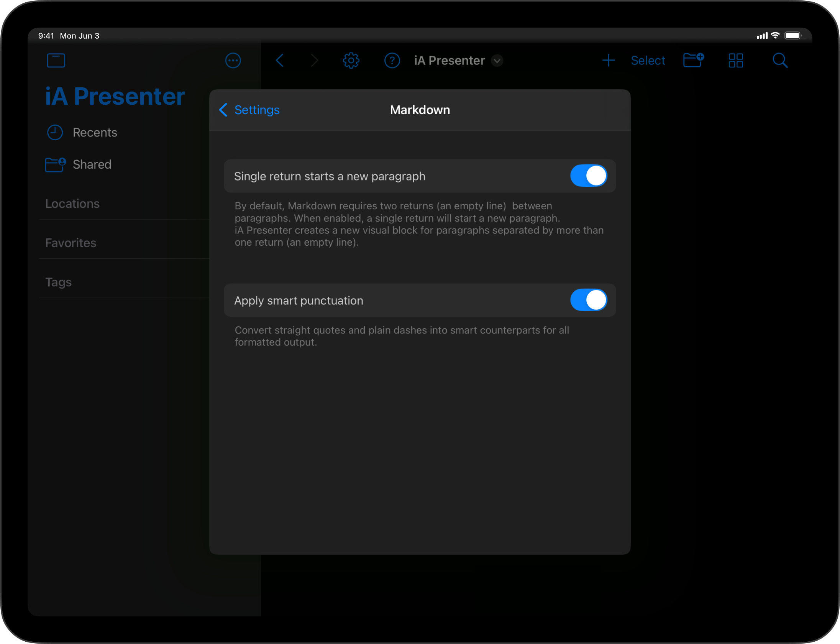This screenshot has width=840, height=644.
Task: Click the 'By default, Markdown requires' description
Action: (x=419, y=224)
